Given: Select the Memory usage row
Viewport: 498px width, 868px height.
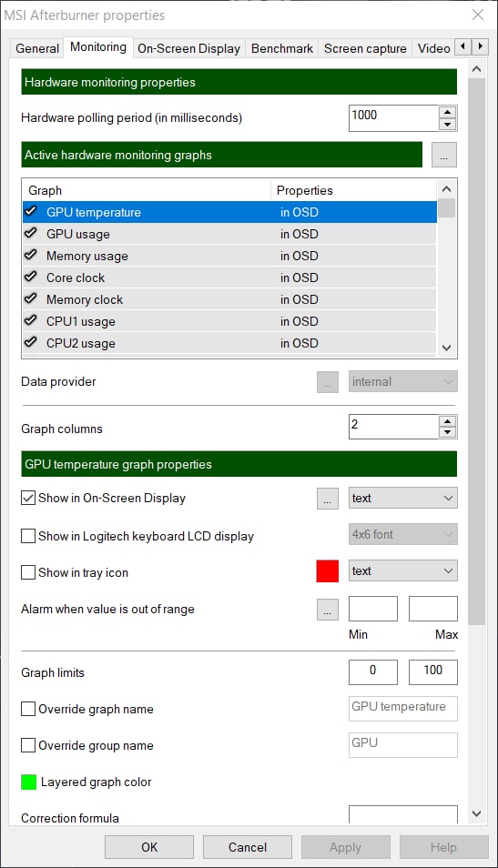Looking at the screenshot, I should point(229,255).
